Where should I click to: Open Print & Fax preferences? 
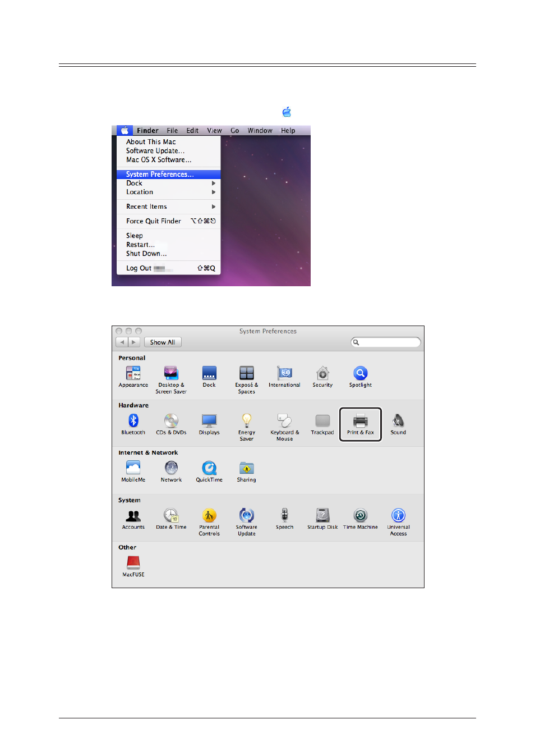pyautogui.click(x=361, y=424)
